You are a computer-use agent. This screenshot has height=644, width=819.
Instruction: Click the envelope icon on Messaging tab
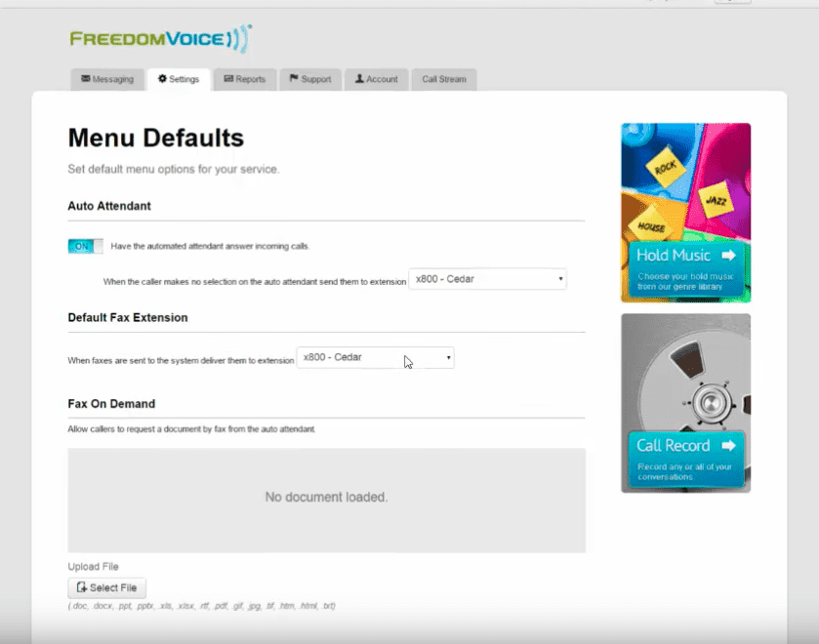[86, 79]
